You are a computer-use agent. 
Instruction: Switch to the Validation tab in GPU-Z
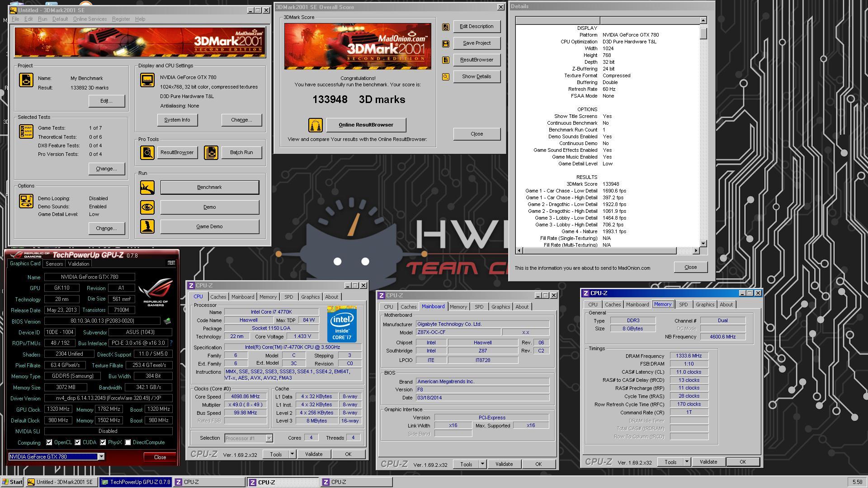point(79,264)
